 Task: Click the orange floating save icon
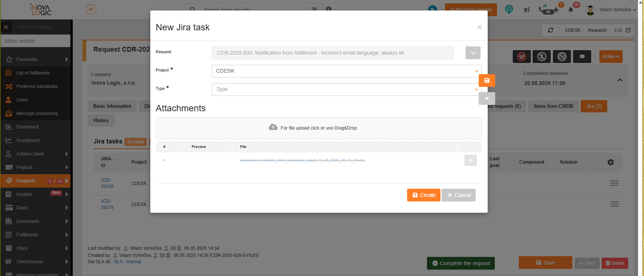click(487, 81)
